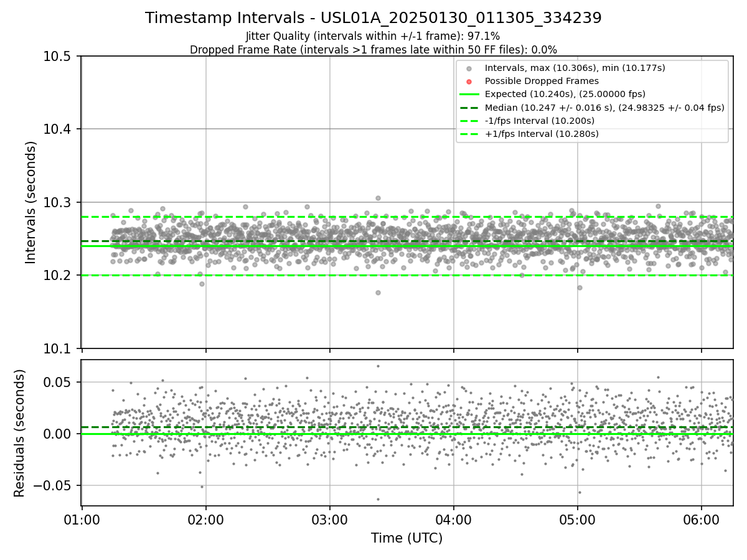Viewport: 747px width, 560px height.
Task: Click legend entry 'Possible Dropped Frames'
Action: click(542, 81)
